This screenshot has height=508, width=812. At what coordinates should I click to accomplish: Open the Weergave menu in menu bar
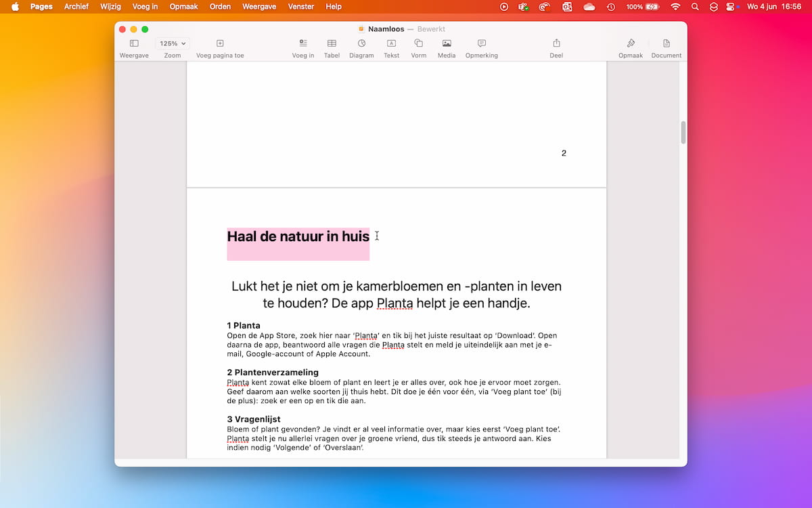[x=260, y=7]
